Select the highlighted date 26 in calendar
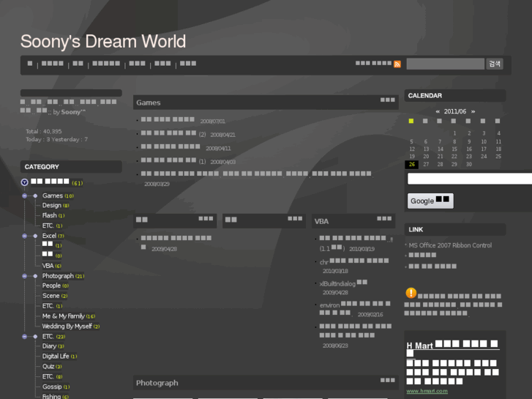Viewport: 532px width, 399px height. 411,164
